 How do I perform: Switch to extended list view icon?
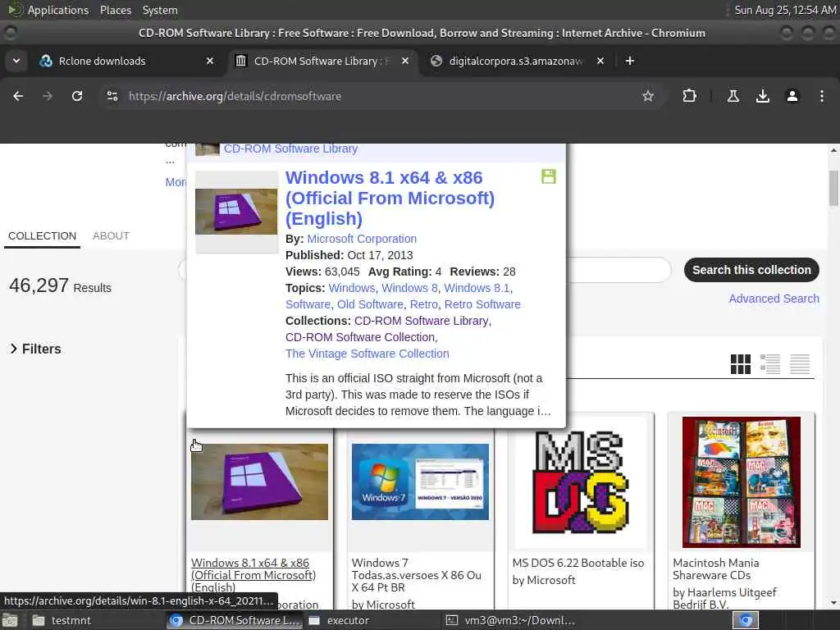[x=769, y=364]
